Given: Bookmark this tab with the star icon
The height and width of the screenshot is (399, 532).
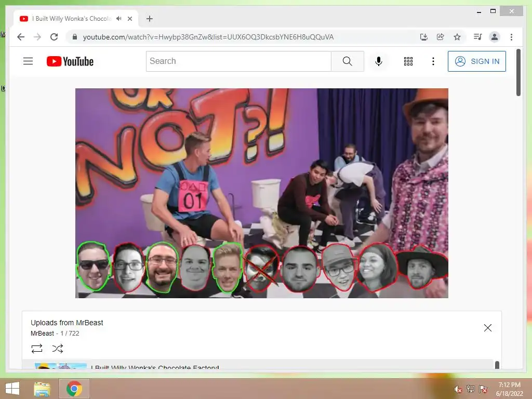Looking at the screenshot, I should click(x=457, y=37).
